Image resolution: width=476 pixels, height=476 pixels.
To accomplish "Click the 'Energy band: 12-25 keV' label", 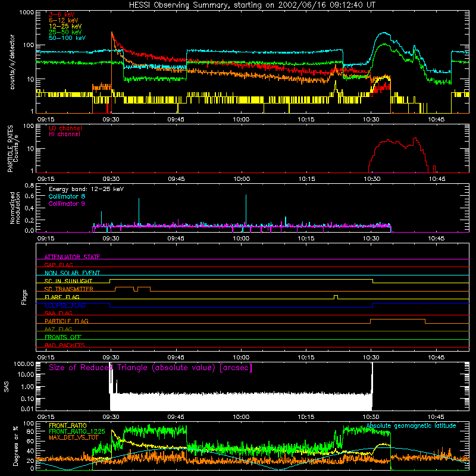I will pos(86,189).
